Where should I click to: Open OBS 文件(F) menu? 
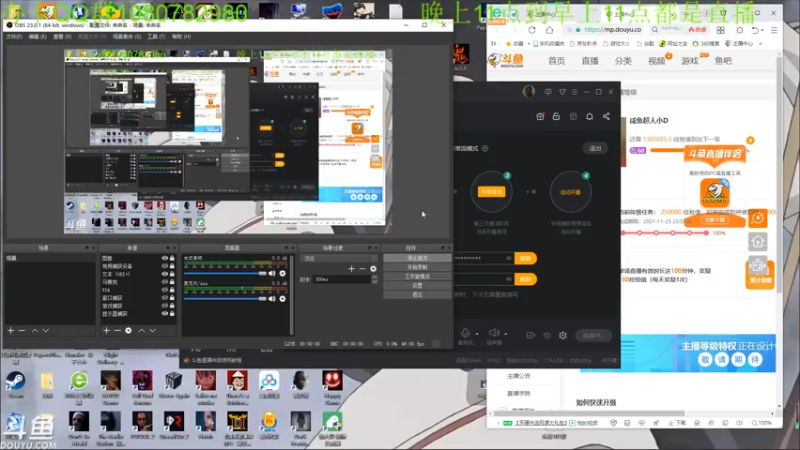(x=14, y=37)
